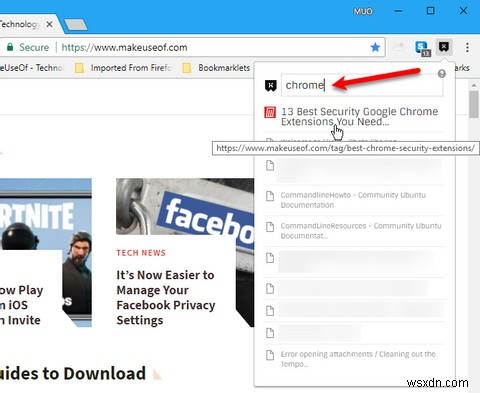Screen dimensions: 480x393
Task: Click the black bookmark logo beside search field
Action: point(270,86)
